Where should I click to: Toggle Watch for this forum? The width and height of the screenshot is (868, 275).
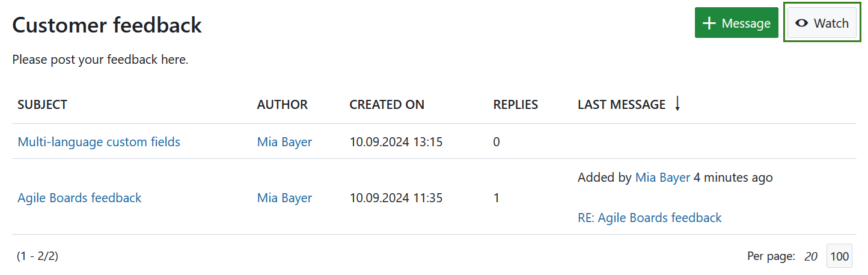(822, 23)
